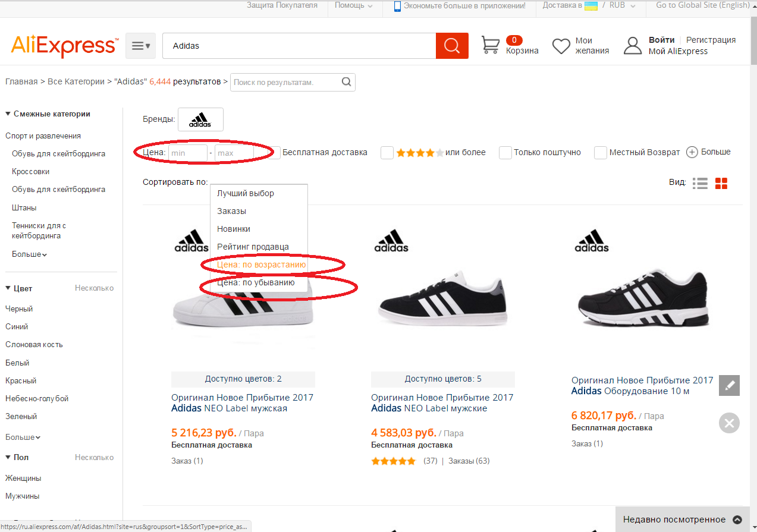Viewport: 757px width, 532px height.
Task: Open product title priced 4 583,03 руб.
Action: [442, 403]
